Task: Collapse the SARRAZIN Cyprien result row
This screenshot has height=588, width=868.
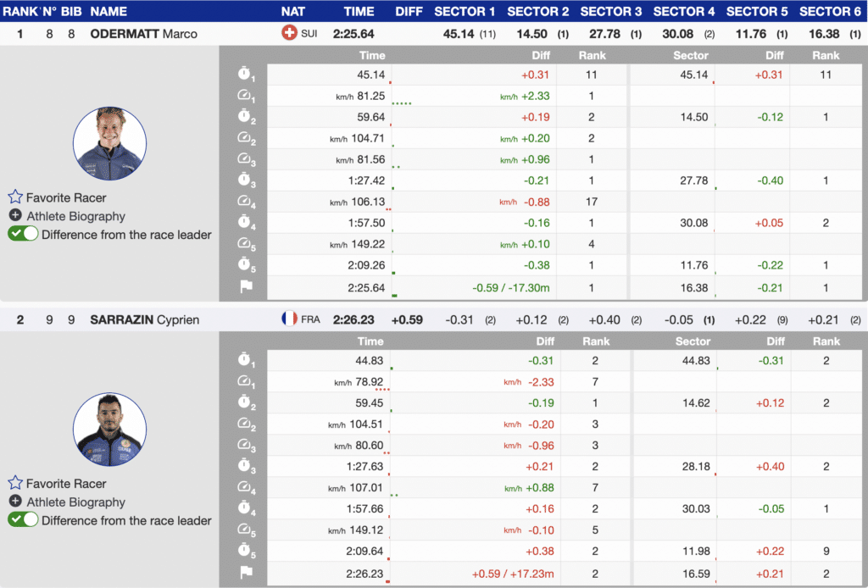Action: 143,319
